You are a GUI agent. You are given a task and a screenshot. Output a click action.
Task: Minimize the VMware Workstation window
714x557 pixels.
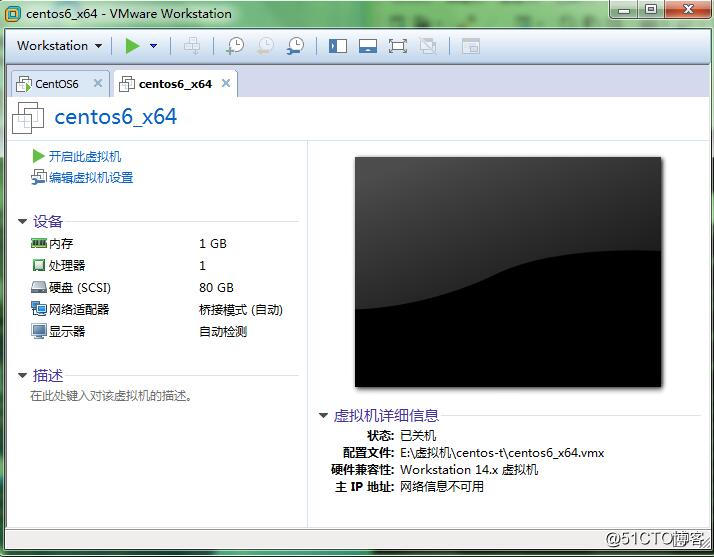coord(623,10)
